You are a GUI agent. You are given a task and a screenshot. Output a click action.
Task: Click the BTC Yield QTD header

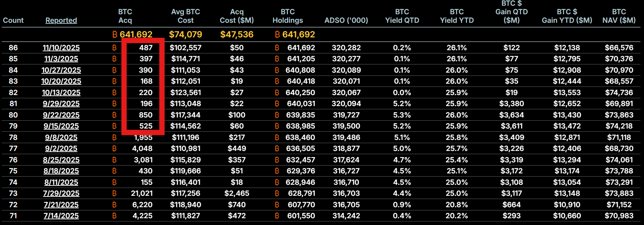point(402,16)
